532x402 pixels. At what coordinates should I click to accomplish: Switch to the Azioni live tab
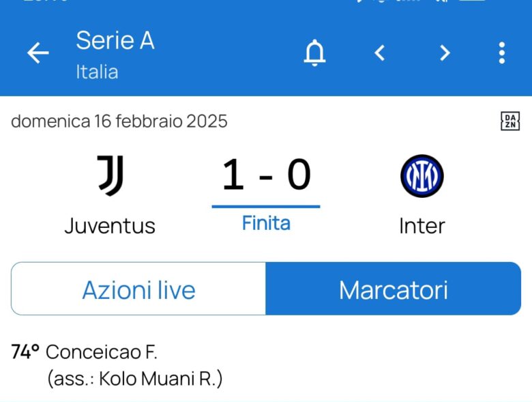pyautogui.click(x=138, y=289)
